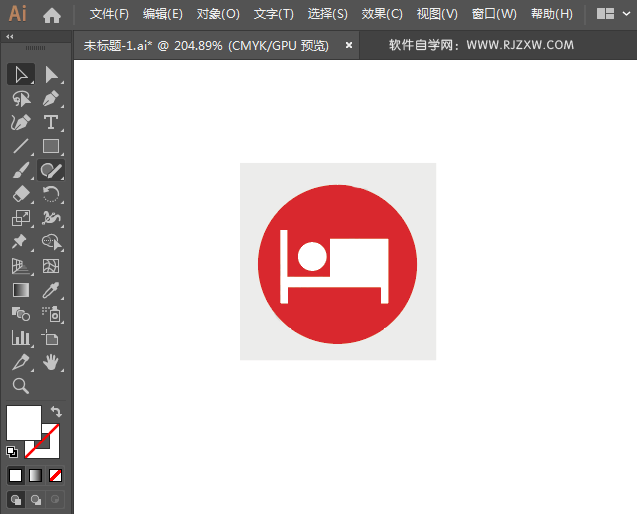This screenshot has width=637, height=514.
Task: Switch to the 未标题-1.ai document tab
Action: click(x=206, y=46)
